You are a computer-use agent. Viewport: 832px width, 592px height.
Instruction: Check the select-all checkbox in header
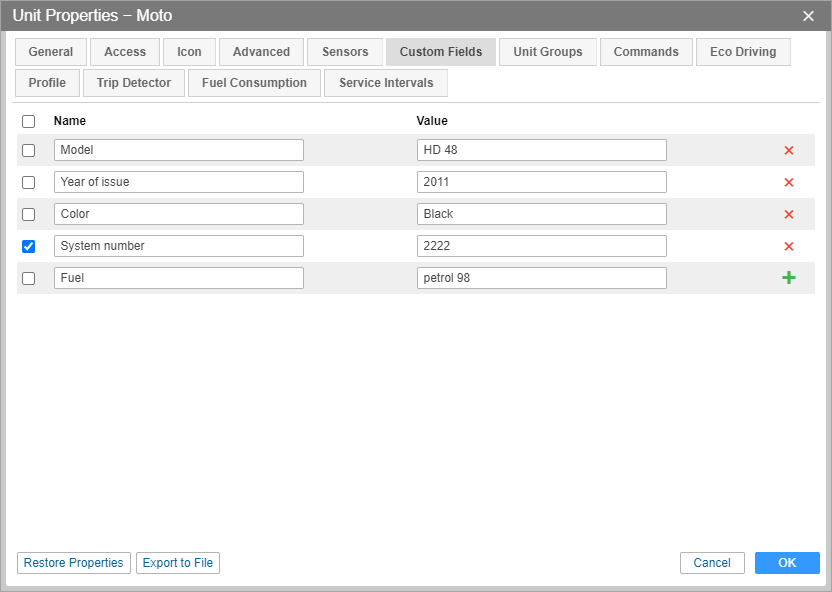28,121
